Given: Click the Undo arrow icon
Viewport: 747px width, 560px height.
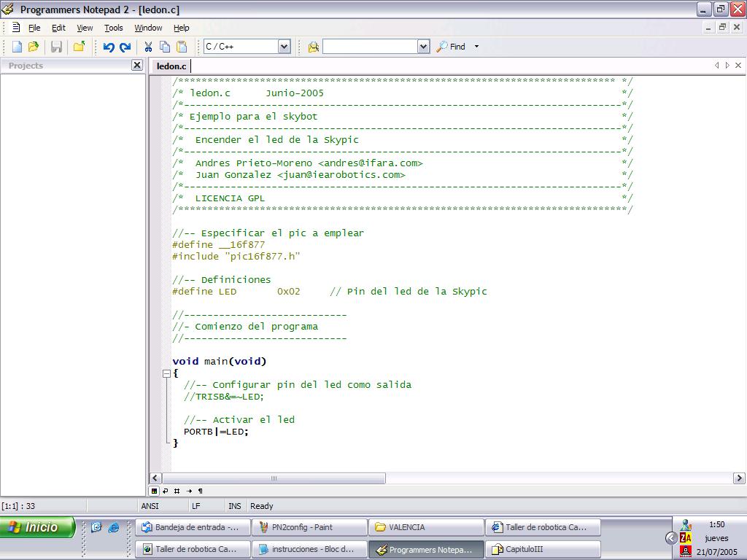Looking at the screenshot, I should (x=109, y=47).
